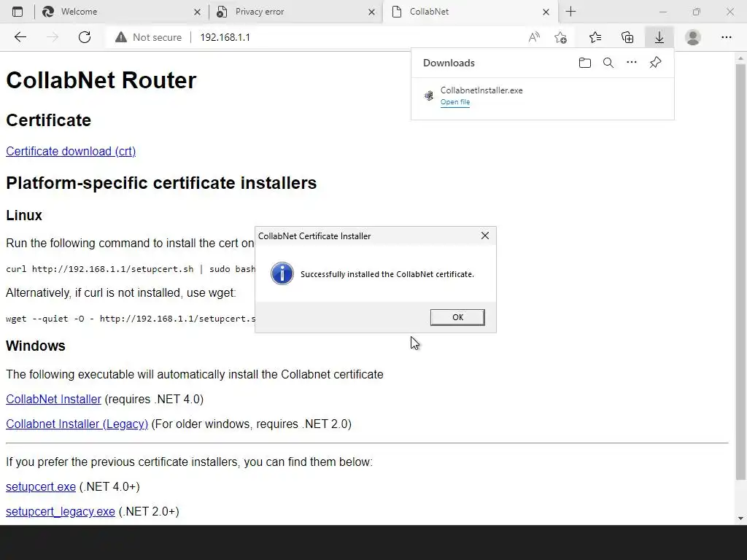Click the success message in the dialog
Image resolution: width=747 pixels, height=560 pixels.
387,274
